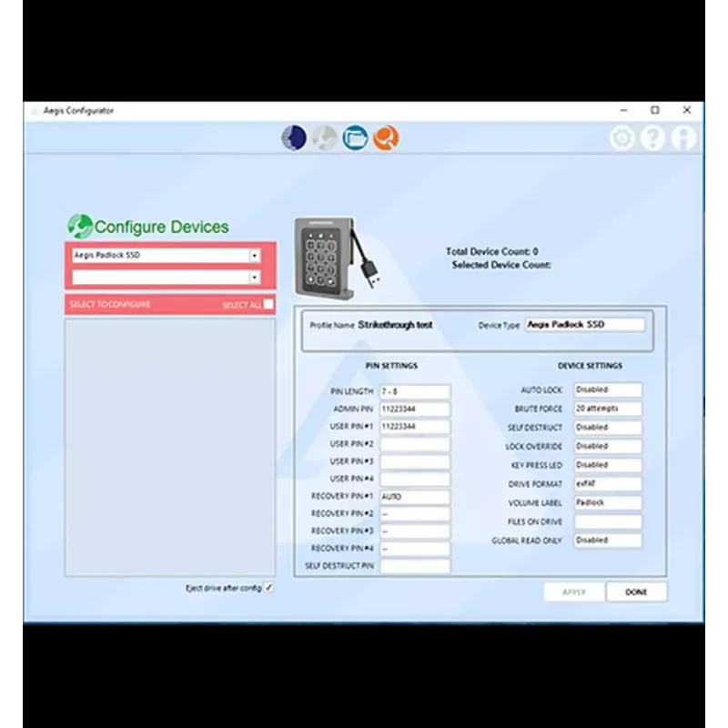
Task: Click the Device Type field
Action: click(x=585, y=325)
